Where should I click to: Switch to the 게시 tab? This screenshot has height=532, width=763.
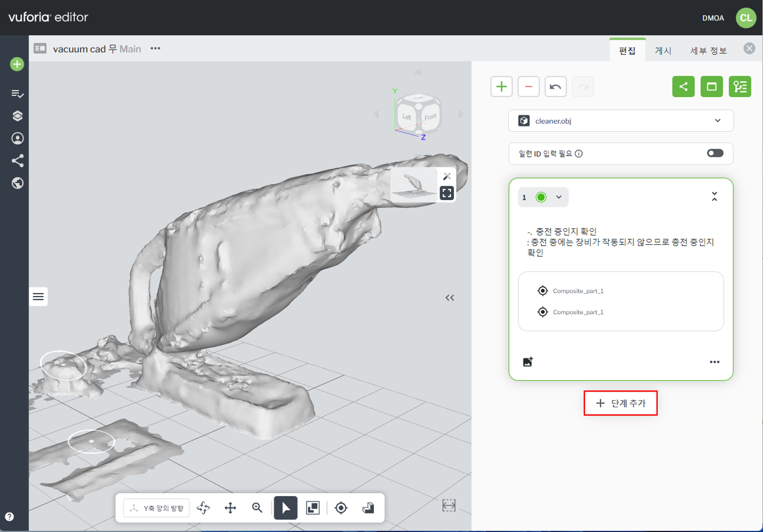[x=663, y=51]
